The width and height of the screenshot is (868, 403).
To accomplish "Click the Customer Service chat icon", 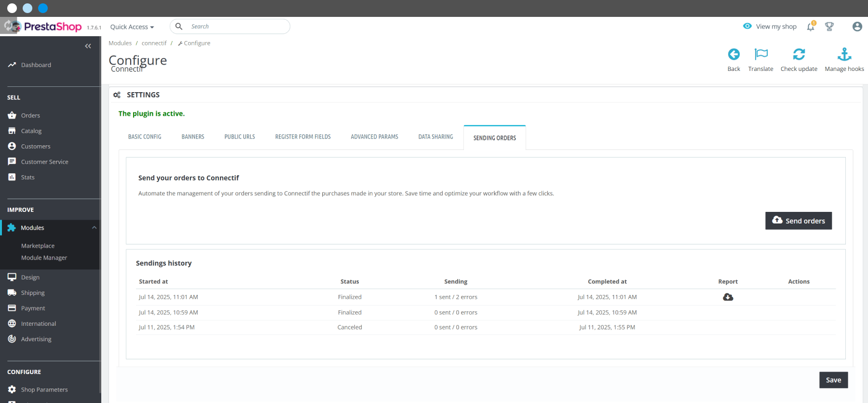I will coord(12,162).
